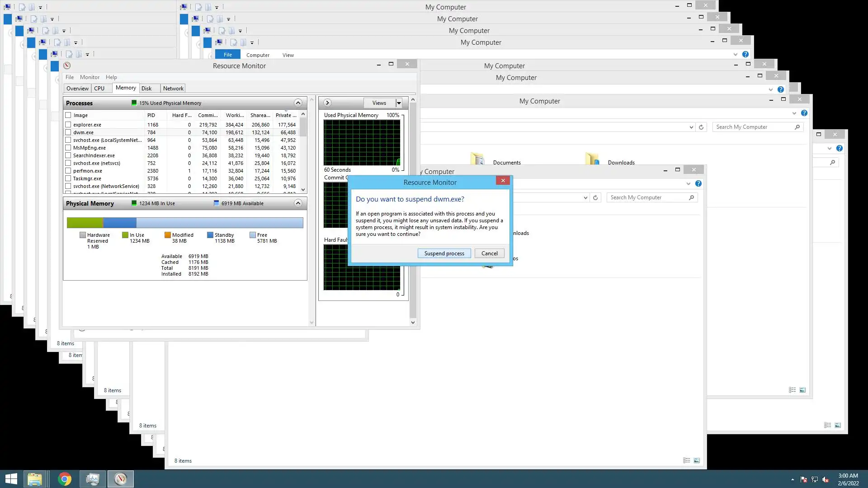Open File Explorer from the taskbar
The width and height of the screenshot is (868, 488).
click(35, 479)
